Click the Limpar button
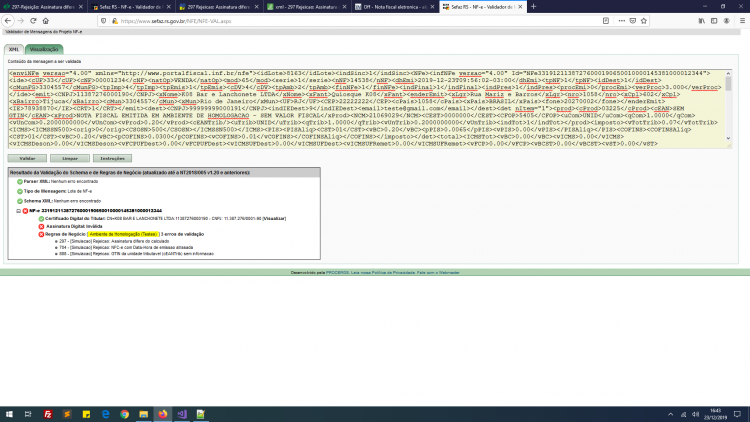 70,158
